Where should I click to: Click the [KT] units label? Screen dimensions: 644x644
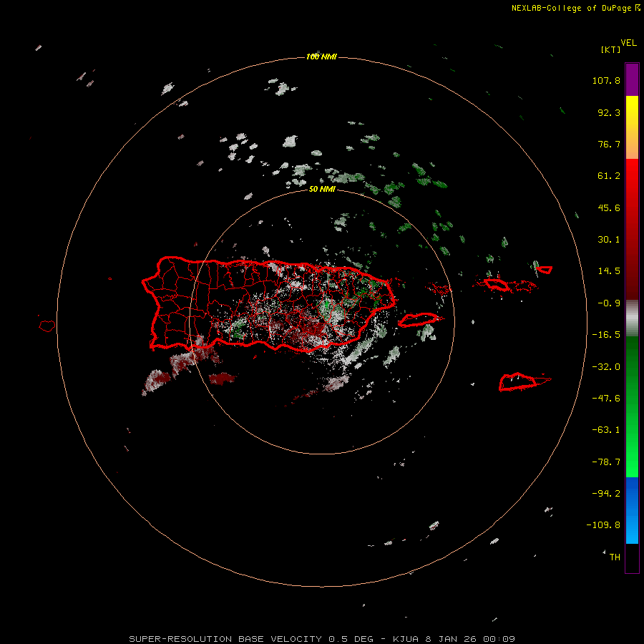click(611, 49)
